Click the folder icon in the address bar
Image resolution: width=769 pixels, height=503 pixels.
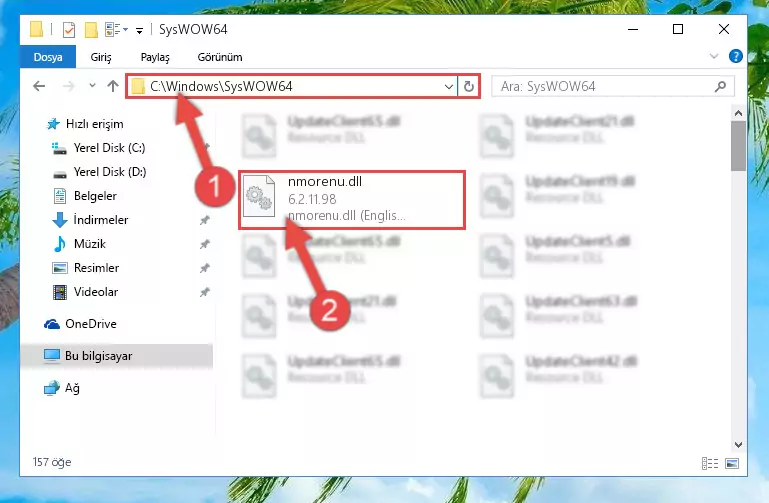point(138,86)
